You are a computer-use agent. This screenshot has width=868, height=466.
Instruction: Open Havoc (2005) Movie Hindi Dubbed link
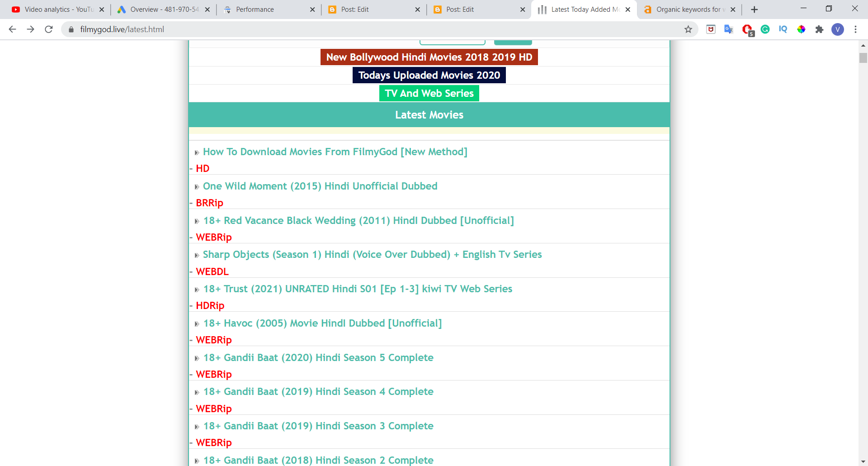coord(322,323)
